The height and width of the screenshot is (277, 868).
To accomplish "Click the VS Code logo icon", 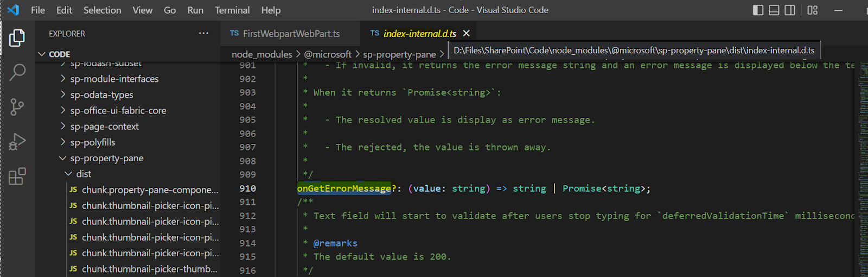I will coord(13,10).
